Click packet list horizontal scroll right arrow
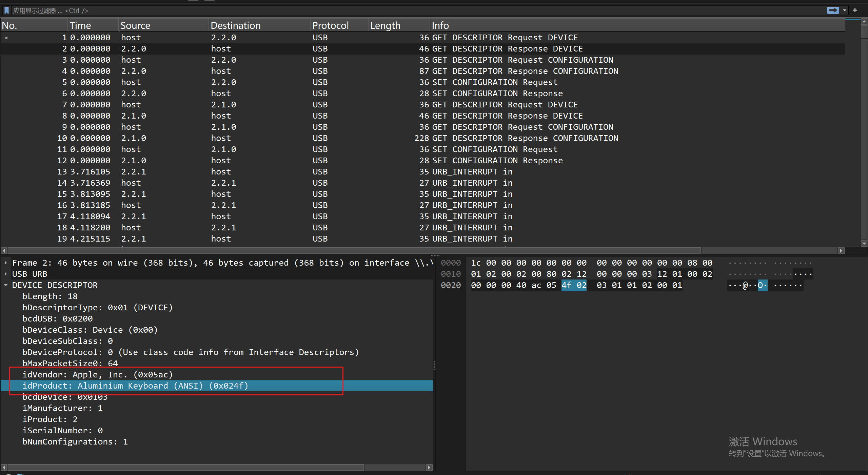The image size is (868, 475). 841,251
